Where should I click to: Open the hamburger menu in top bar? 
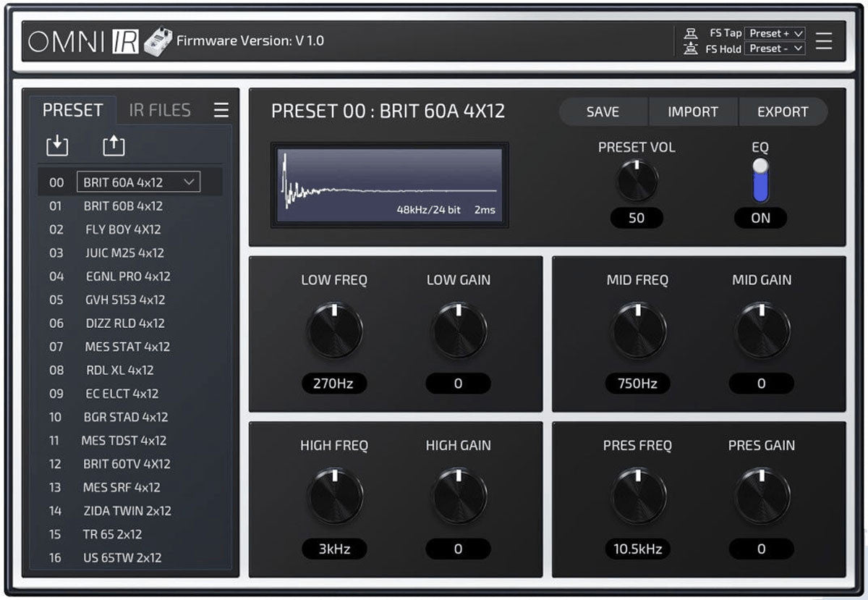coord(823,41)
